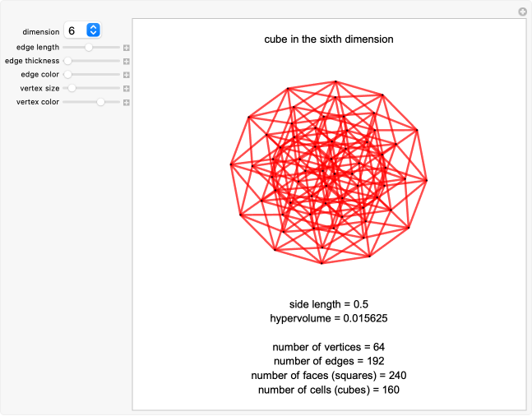This screenshot has height=416, width=532.
Task: Click the edge thickness slider handle
Action: (68, 61)
